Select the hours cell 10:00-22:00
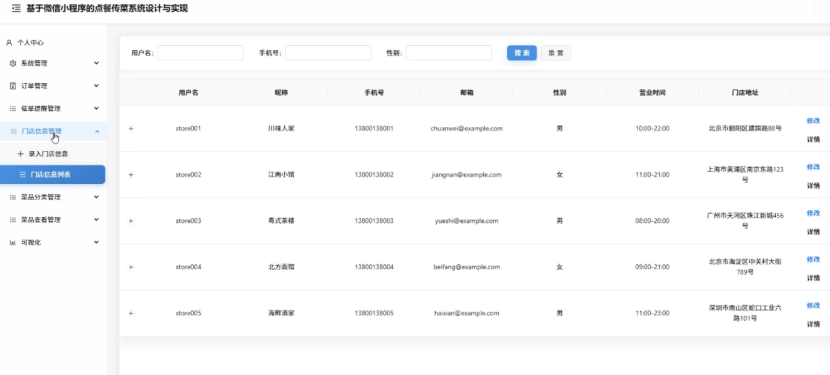Viewport: 830px width, 375px height. click(x=652, y=129)
